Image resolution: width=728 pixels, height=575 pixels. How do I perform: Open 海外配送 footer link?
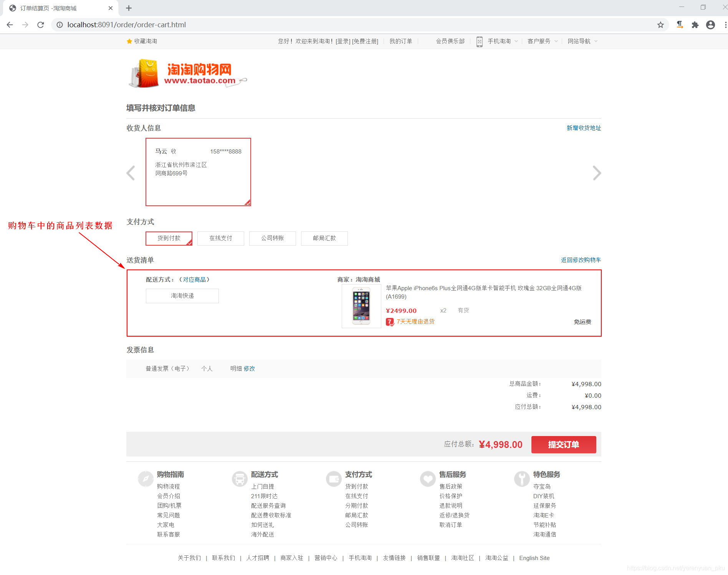click(x=263, y=535)
